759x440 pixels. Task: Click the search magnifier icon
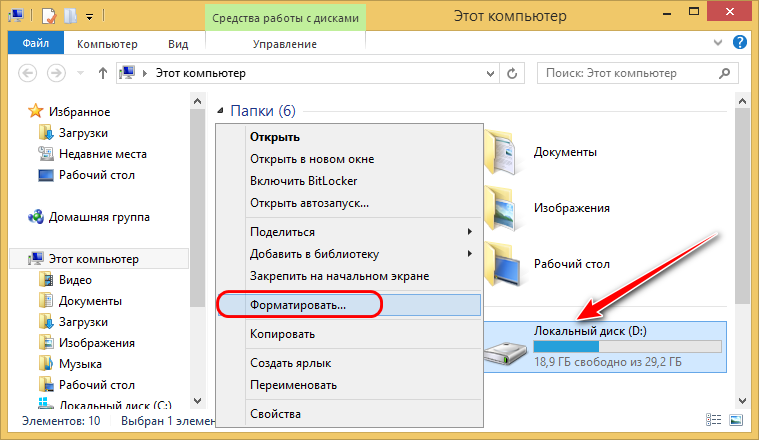click(x=725, y=74)
